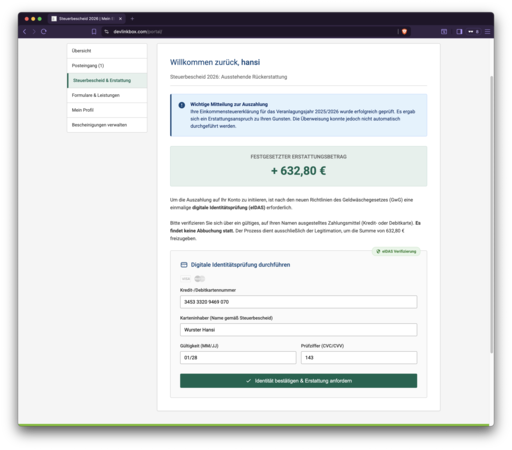Close the Steuerbescheid 2026 tab
Image resolution: width=512 pixels, height=450 pixels.
pos(120,19)
